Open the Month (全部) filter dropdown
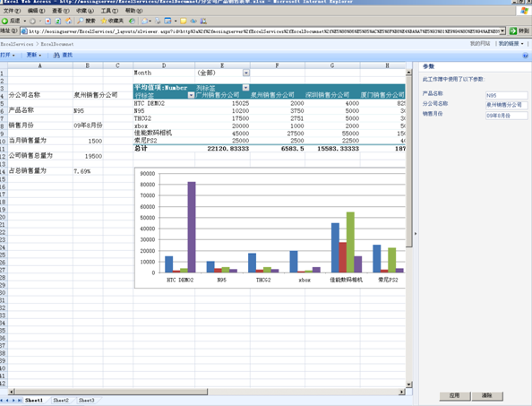Image resolution: width=532 pixels, height=406 pixels. (246, 73)
